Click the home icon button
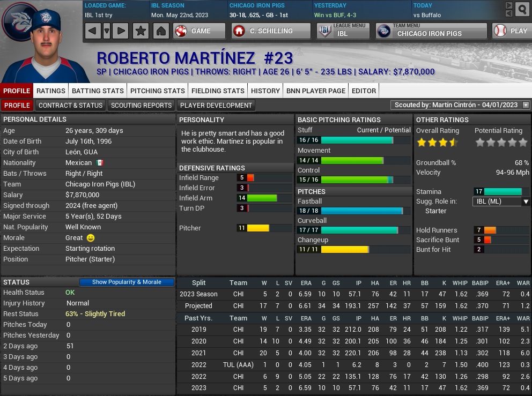The width and height of the screenshot is (532, 396). point(161,31)
